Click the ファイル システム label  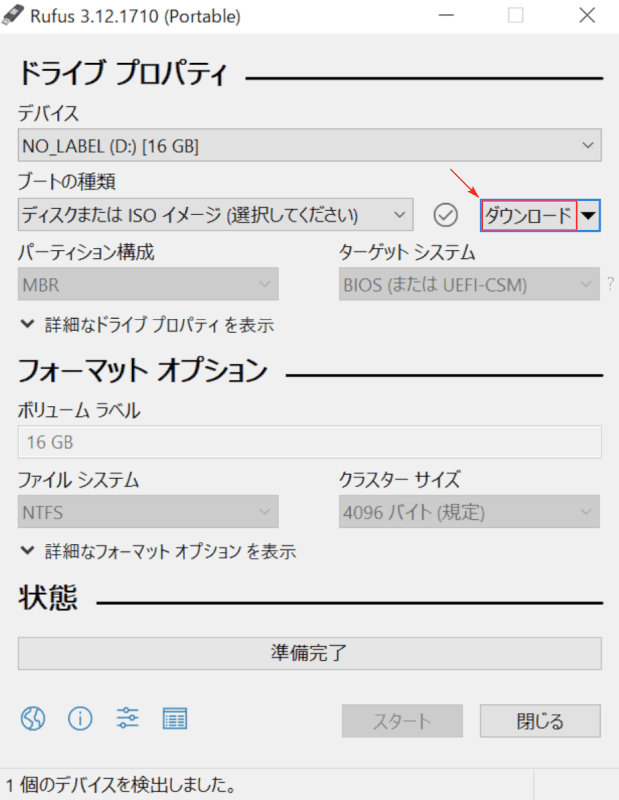79,480
